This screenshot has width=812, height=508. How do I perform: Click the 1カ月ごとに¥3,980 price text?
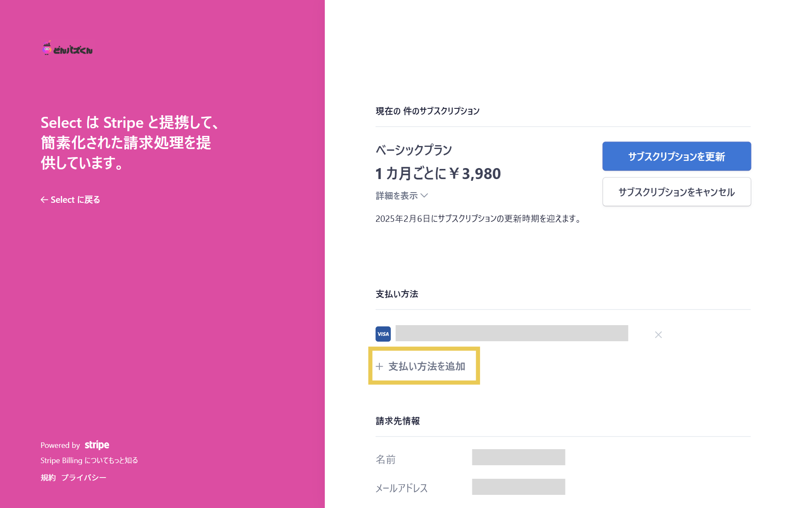(438, 174)
